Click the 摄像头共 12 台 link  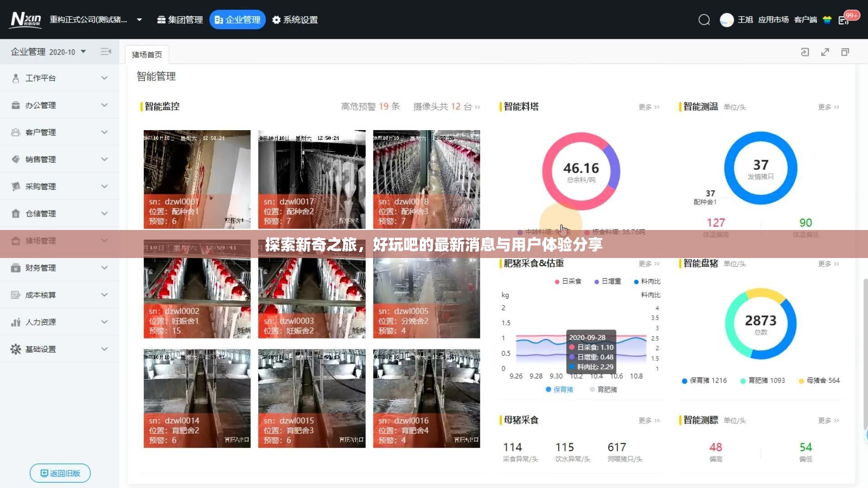[x=446, y=107]
